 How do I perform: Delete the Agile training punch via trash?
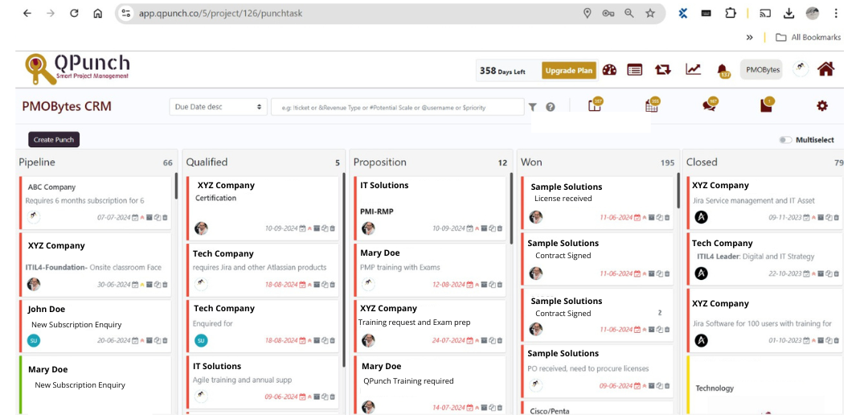coord(333,397)
